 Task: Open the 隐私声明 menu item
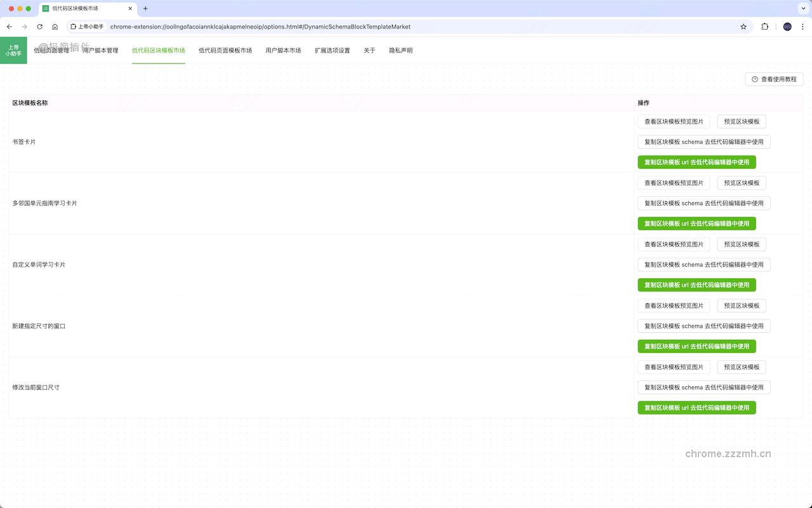pos(401,50)
